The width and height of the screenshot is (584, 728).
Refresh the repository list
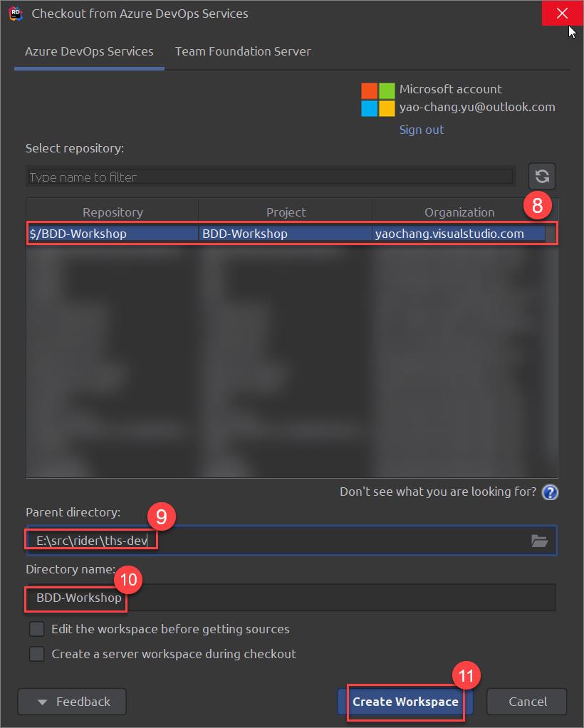pyautogui.click(x=542, y=177)
